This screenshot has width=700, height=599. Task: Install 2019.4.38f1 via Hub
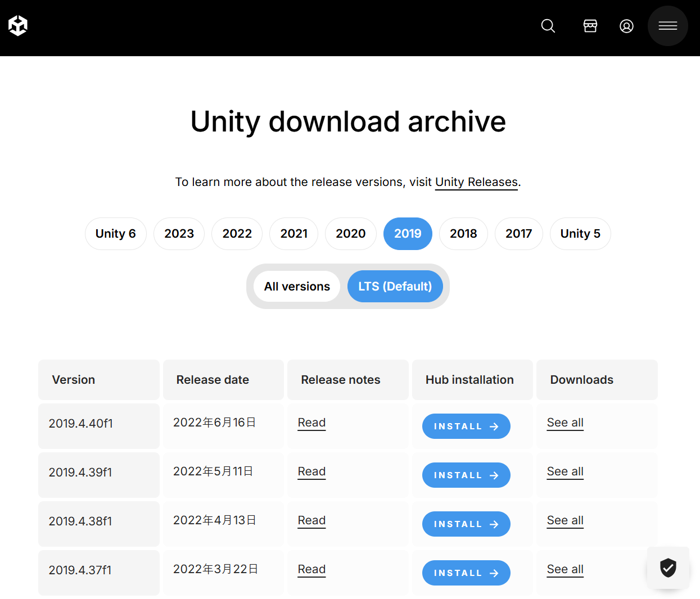pyautogui.click(x=466, y=524)
